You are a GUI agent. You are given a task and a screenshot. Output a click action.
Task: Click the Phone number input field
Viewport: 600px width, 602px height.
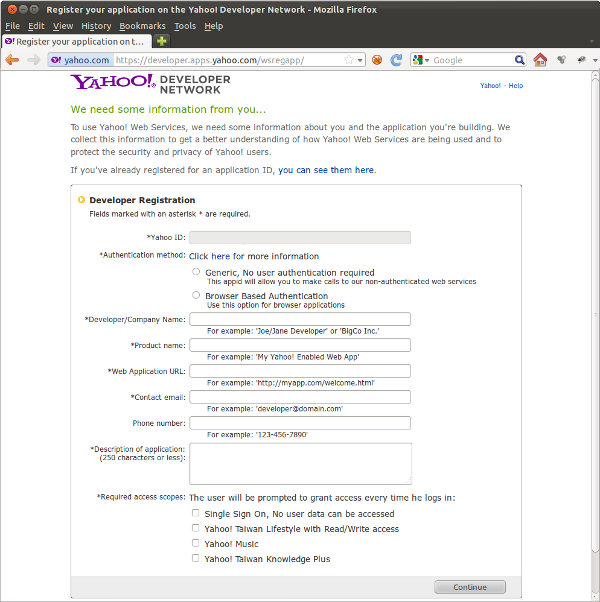300,423
